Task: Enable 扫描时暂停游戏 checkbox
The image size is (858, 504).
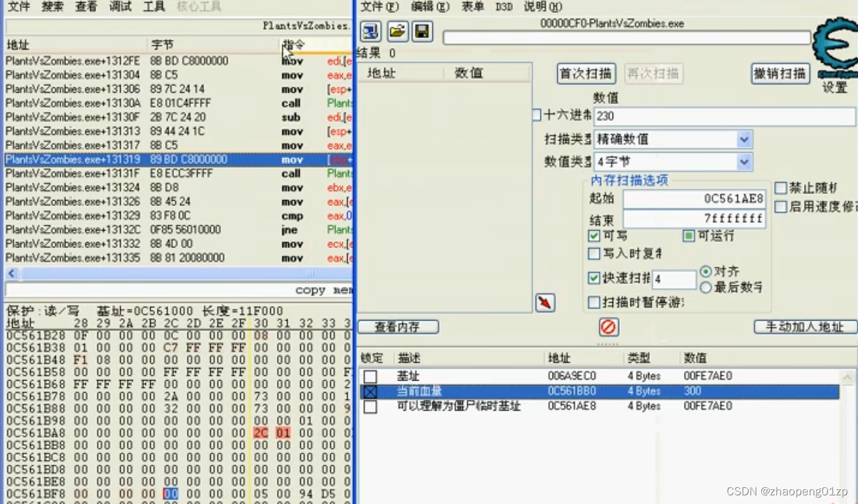Action: pos(594,303)
